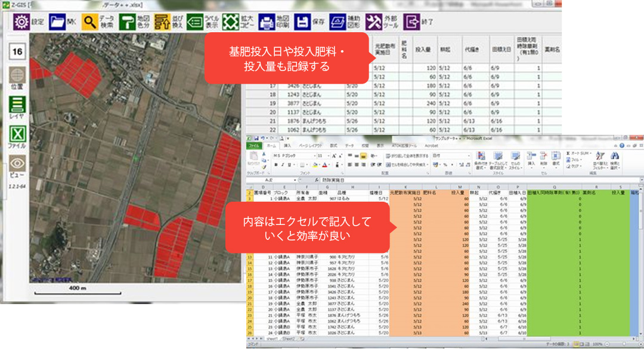Select row 22 まんげつもち in Z-GIS table
Screen dimensions: 644x358
click(x=404, y=129)
